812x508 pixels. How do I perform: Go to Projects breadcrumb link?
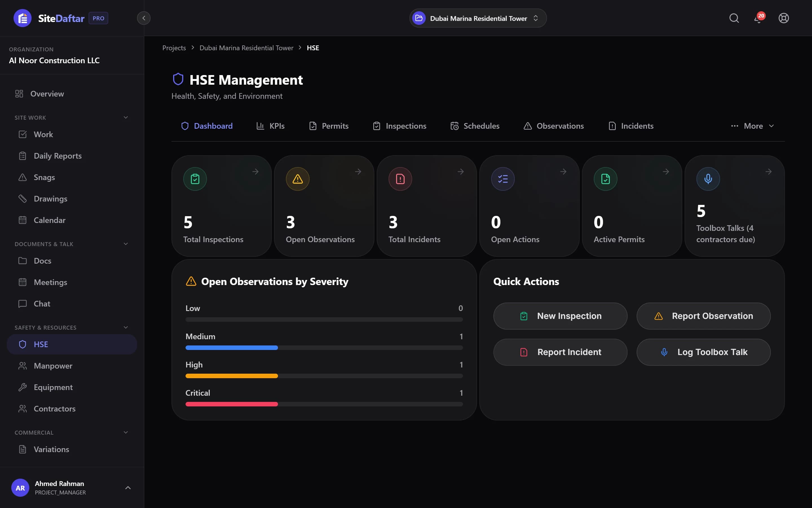(x=174, y=48)
